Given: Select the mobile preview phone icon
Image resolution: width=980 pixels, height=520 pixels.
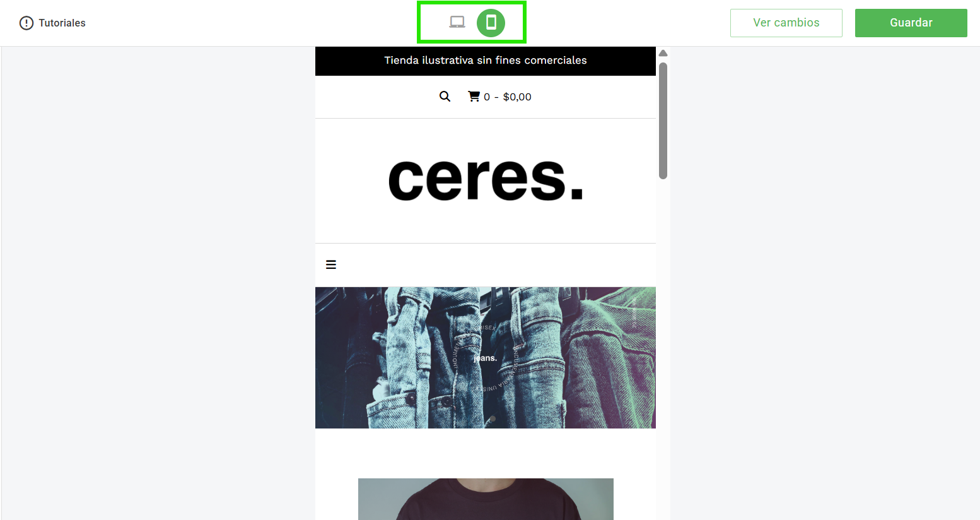Looking at the screenshot, I should (x=491, y=23).
